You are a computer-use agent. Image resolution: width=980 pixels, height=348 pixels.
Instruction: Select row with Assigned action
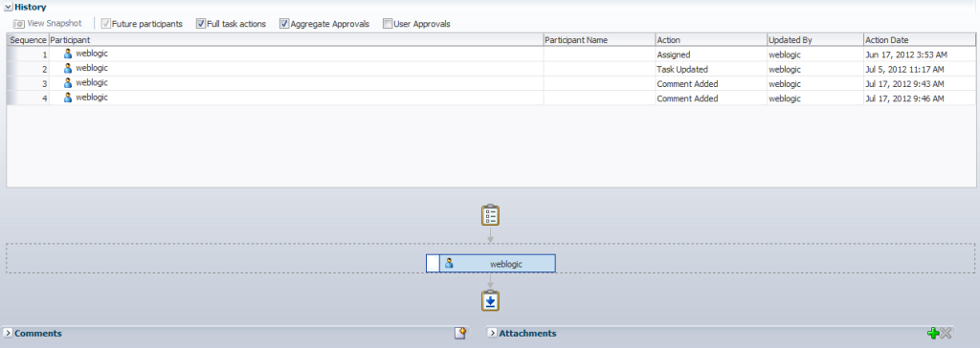pyautogui.click(x=491, y=54)
